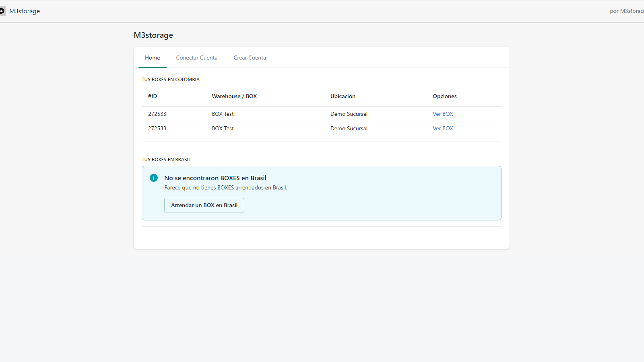
Task: Click ID 272533 in the second row
Action: click(157, 128)
